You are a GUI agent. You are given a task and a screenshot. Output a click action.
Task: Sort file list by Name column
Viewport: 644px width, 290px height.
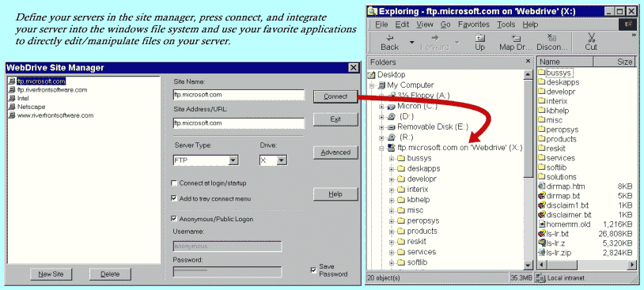coord(565,62)
